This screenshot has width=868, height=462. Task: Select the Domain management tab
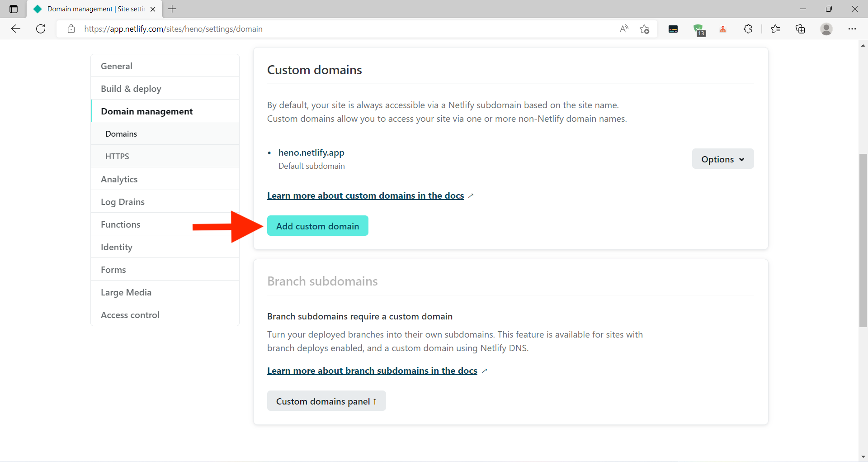point(146,111)
